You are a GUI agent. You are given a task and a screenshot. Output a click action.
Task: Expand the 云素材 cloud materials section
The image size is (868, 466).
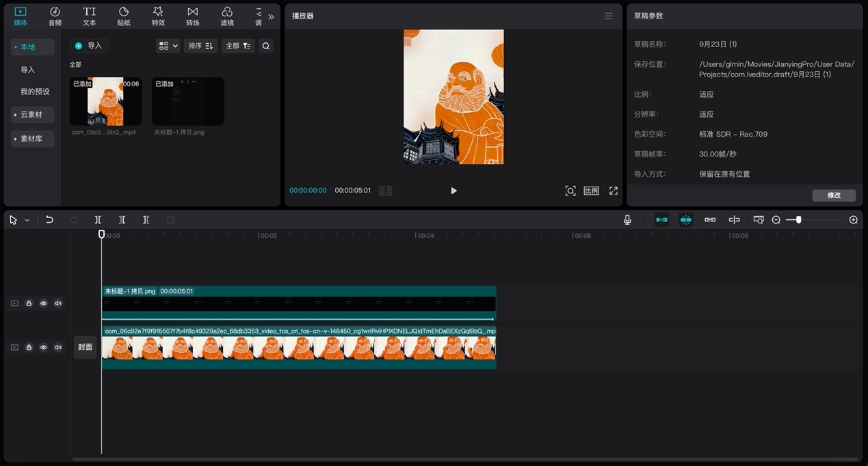(x=33, y=115)
